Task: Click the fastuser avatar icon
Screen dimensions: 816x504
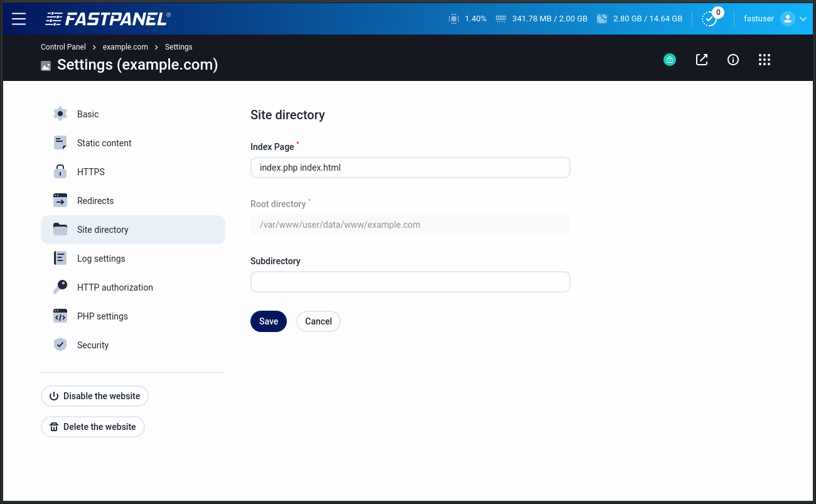Action: [788, 19]
